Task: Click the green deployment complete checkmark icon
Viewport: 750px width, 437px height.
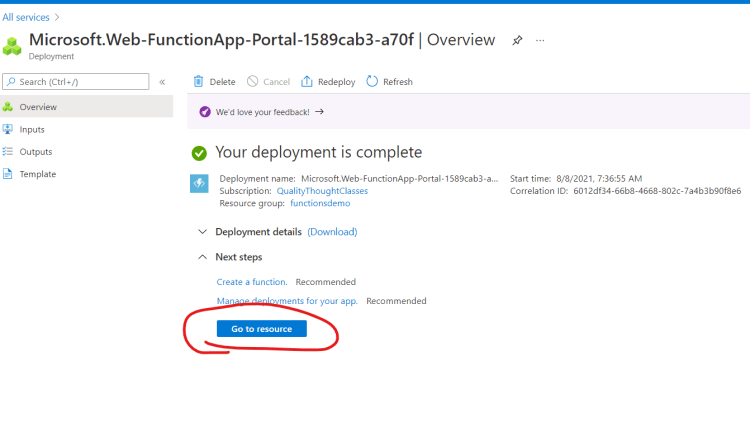Action: coord(199,153)
